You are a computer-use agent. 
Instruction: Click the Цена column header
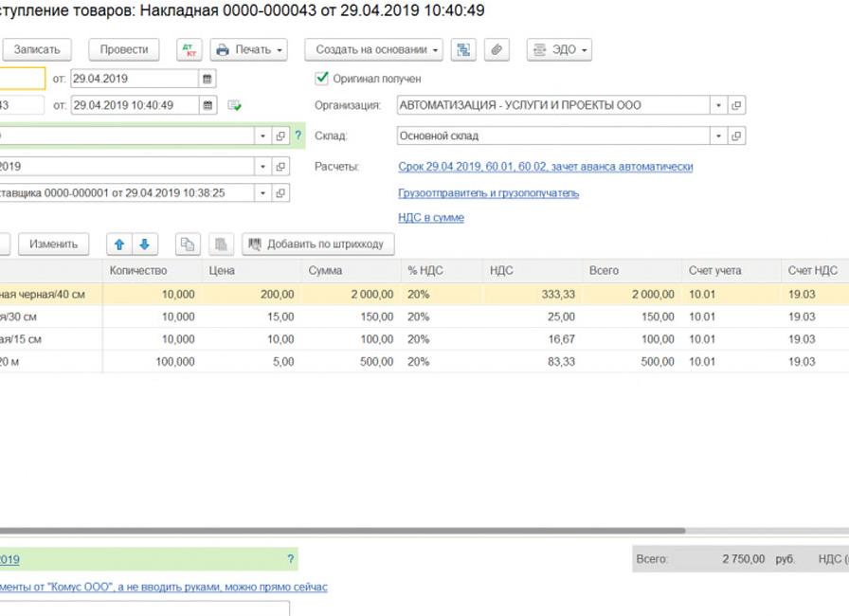(x=251, y=271)
